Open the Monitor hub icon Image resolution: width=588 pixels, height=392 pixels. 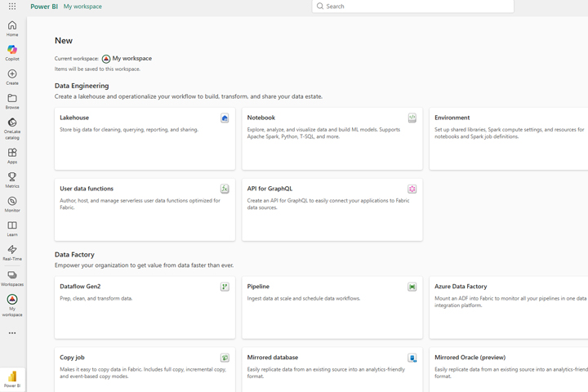[12, 204]
